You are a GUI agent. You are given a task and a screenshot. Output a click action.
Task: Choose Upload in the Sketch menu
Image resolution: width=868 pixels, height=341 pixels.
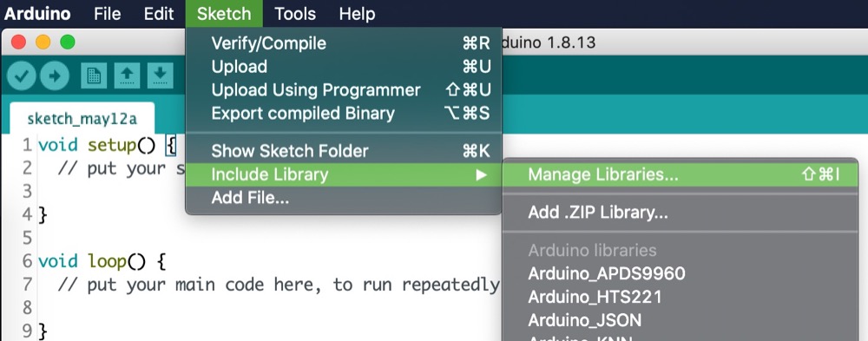343,67
